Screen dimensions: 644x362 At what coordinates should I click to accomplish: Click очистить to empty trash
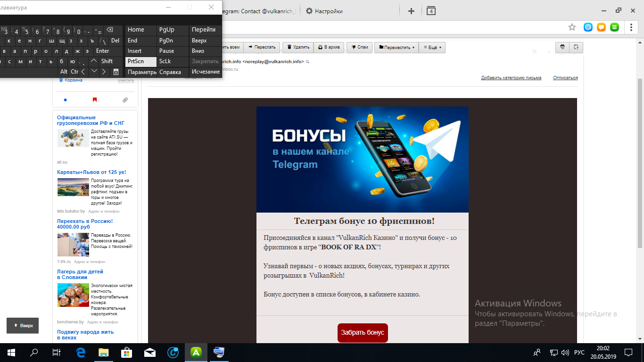pos(126,81)
